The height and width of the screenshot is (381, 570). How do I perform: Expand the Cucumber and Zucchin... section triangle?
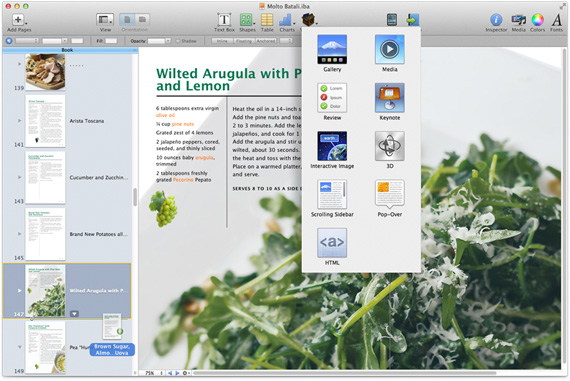coord(20,177)
